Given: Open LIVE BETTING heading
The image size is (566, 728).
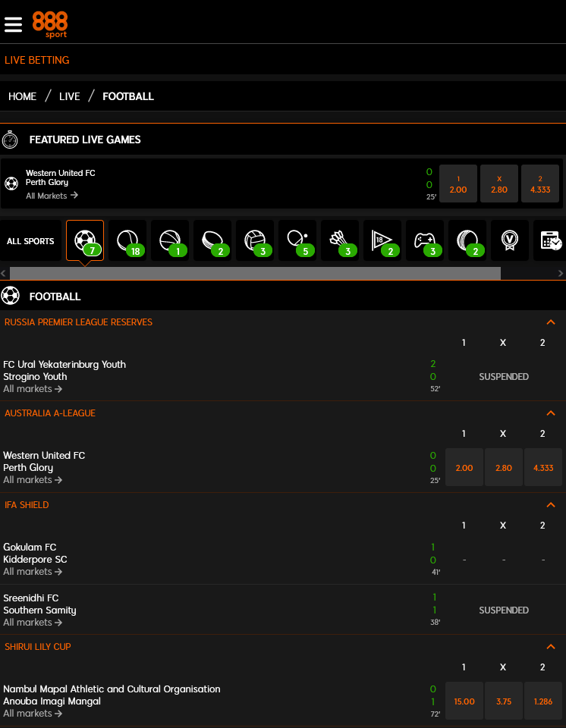Looking at the screenshot, I should click(x=37, y=61).
